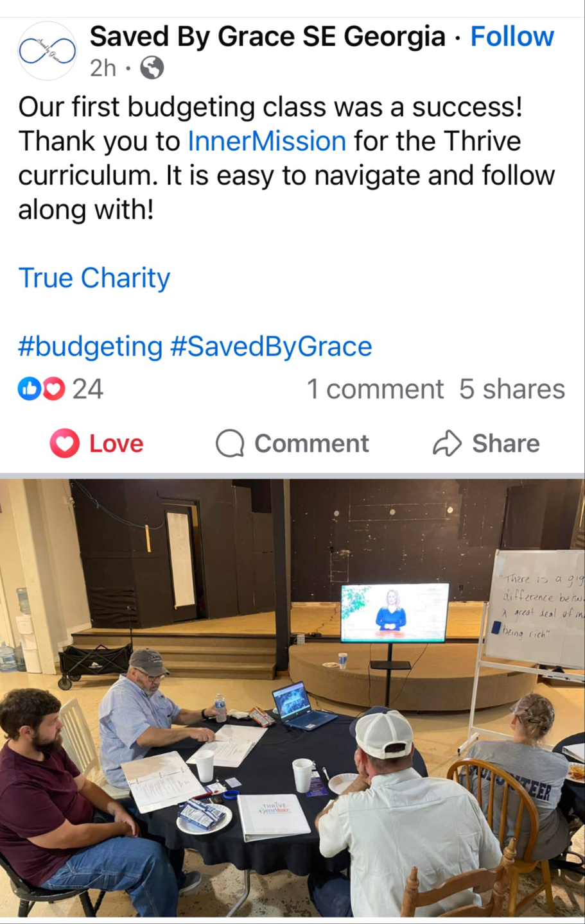Click the Share button label
The width and height of the screenshot is (585, 924).
(506, 443)
